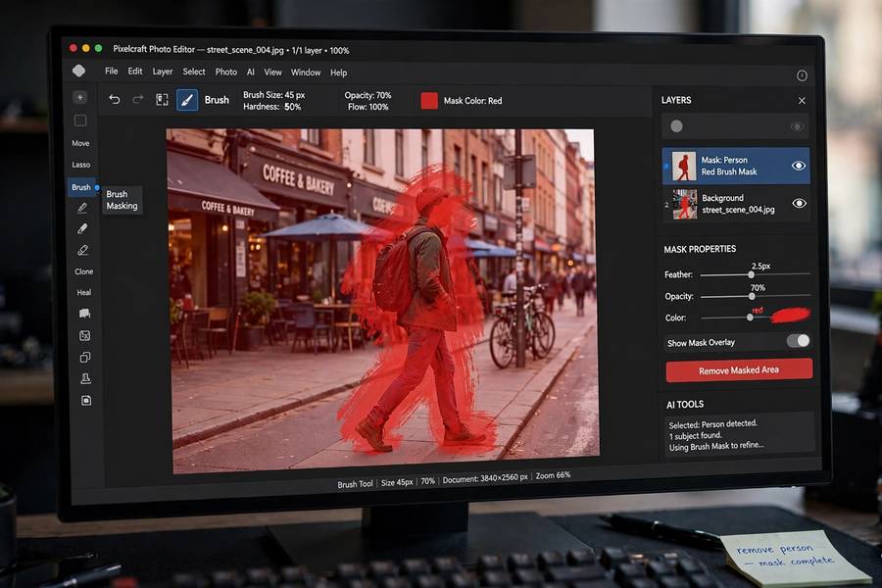Click the Background layer thumbnail
Image resolution: width=882 pixels, height=588 pixels.
pyautogui.click(x=685, y=204)
